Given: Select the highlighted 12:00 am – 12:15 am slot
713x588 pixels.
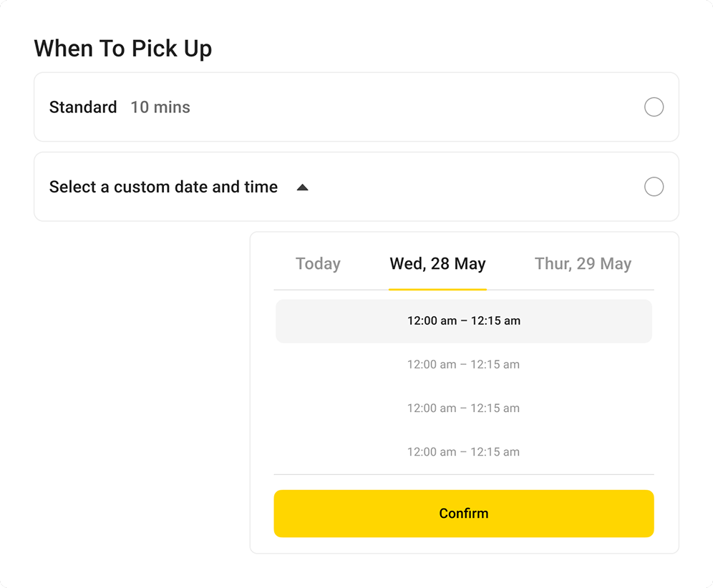Looking at the screenshot, I should [x=464, y=320].
